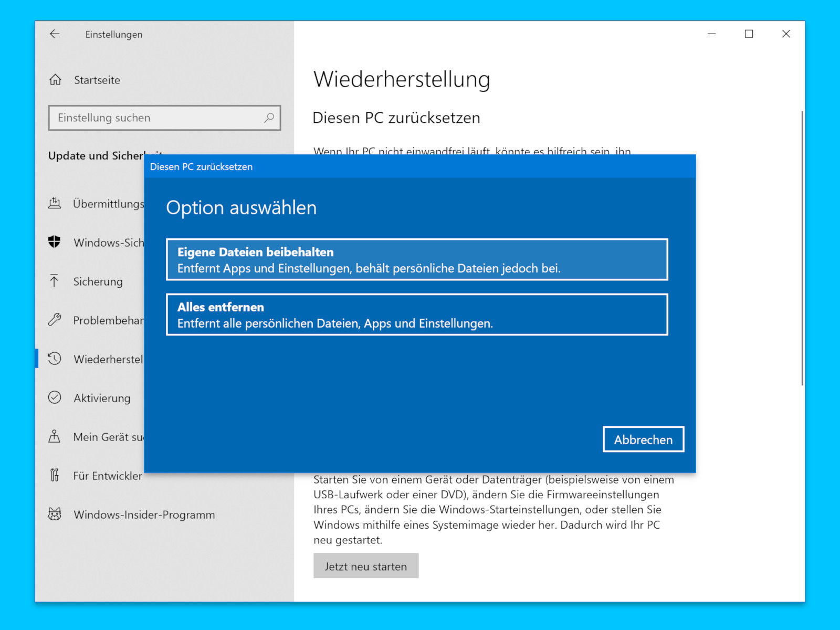Choose Eigene Dateien beibehalten option

point(417,260)
